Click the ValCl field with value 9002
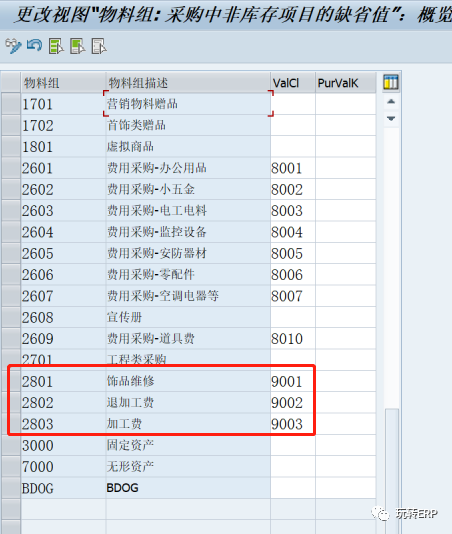 pos(293,403)
